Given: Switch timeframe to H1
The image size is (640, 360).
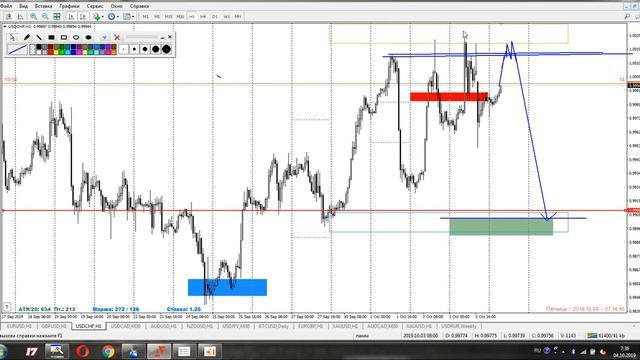Looking at the screenshot, I should (x=192, y=16).
